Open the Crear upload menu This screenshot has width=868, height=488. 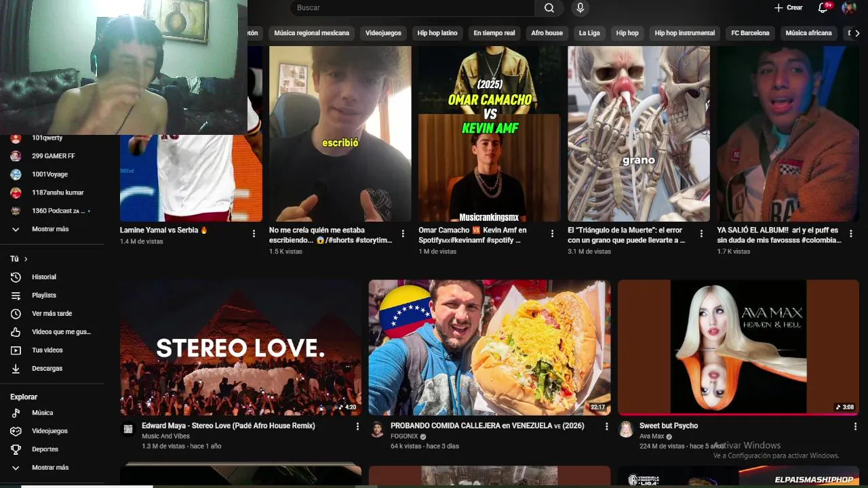788,7
